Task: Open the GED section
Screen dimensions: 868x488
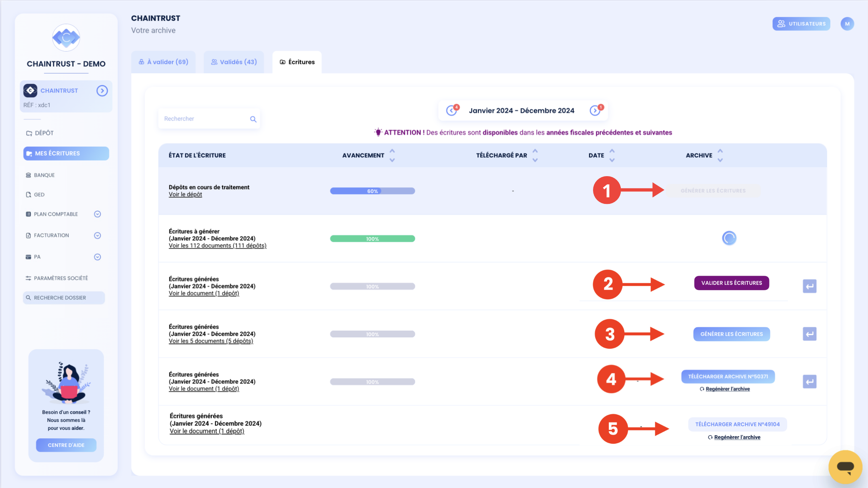Action: (x=35, y=195)
